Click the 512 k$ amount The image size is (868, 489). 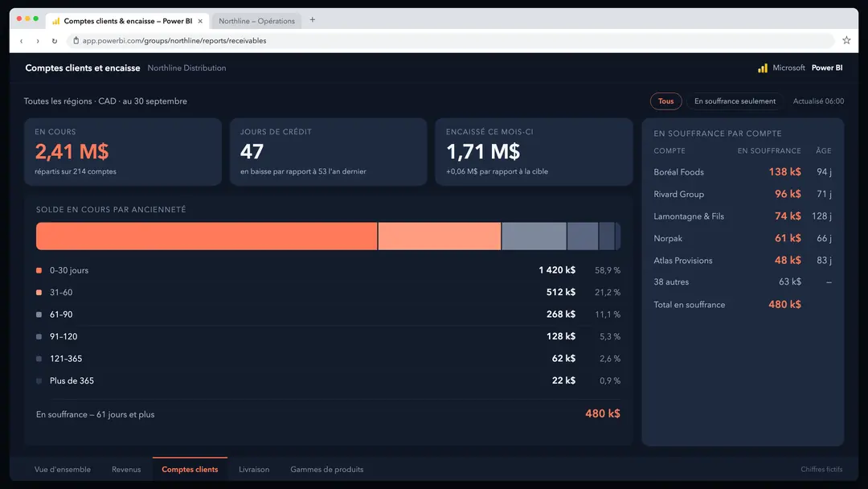[x=561, y=293]
